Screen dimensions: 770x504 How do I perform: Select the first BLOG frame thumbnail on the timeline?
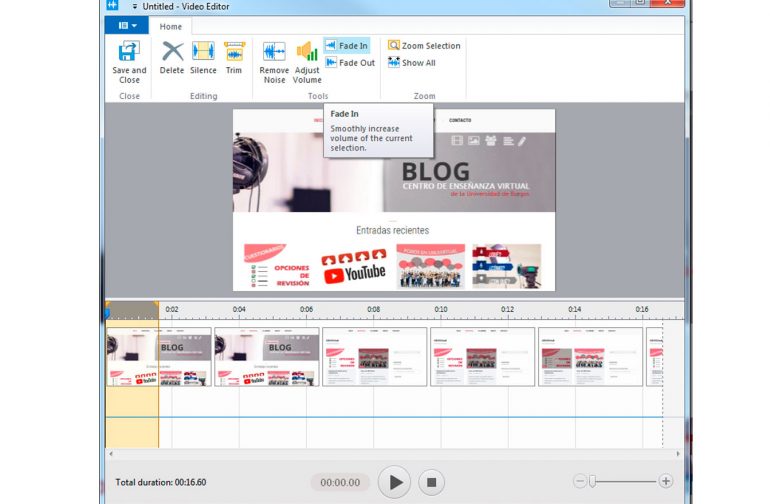[x=159, y=357]
